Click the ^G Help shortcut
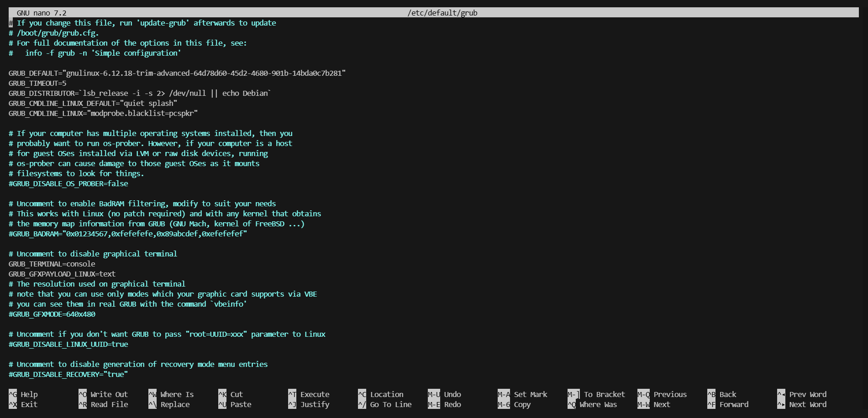 point(23,394)
